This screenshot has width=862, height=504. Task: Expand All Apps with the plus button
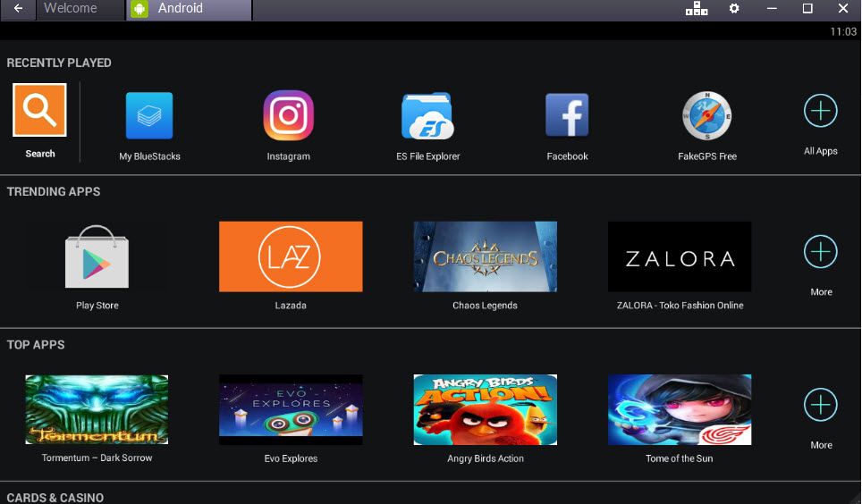click(x=820, y=112)
